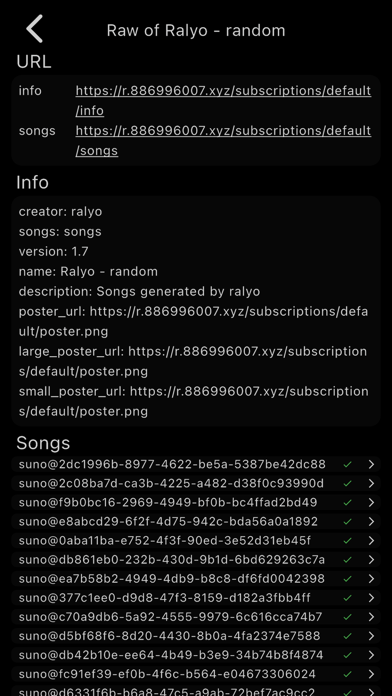This screenshot has height=696, width=392.
Task: Click the 'Raw of Ralyo - random' title
Action: click(196, 31)
